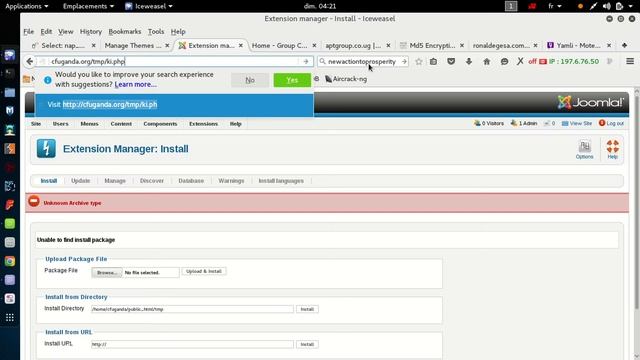The width and height of the screenshot is (640, 360).
Task: Open the Bookmarks menu
Action: [x=124, y=31]
